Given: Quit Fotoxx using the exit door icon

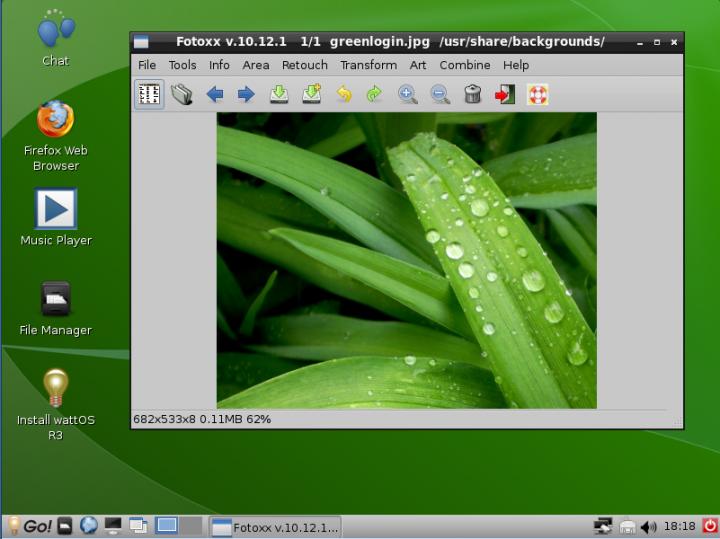Looking at the screenshot, I should click(x=505, y=94).
